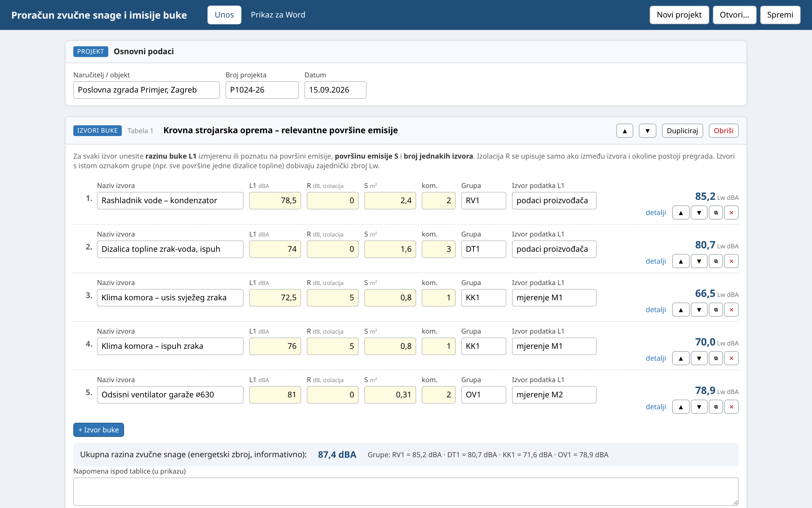Duplicate table with Dupliciraj button
The width and height of the screenshot is (812, 508).
click(x=682, y=131)
